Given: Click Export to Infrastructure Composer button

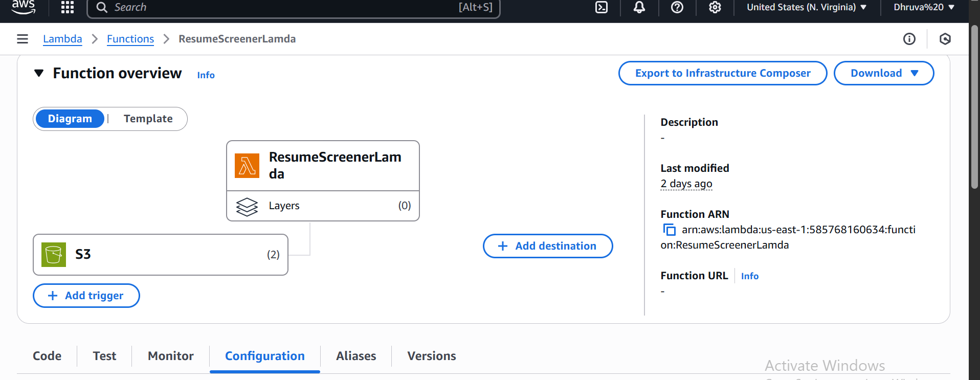Looking at the screenshot, I should click(x=723, y=73).
